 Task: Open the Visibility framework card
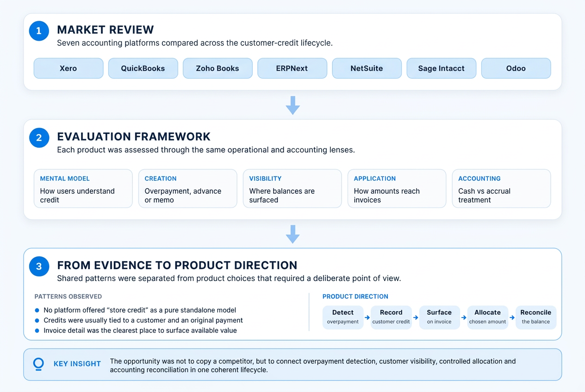tap(292, 189)
